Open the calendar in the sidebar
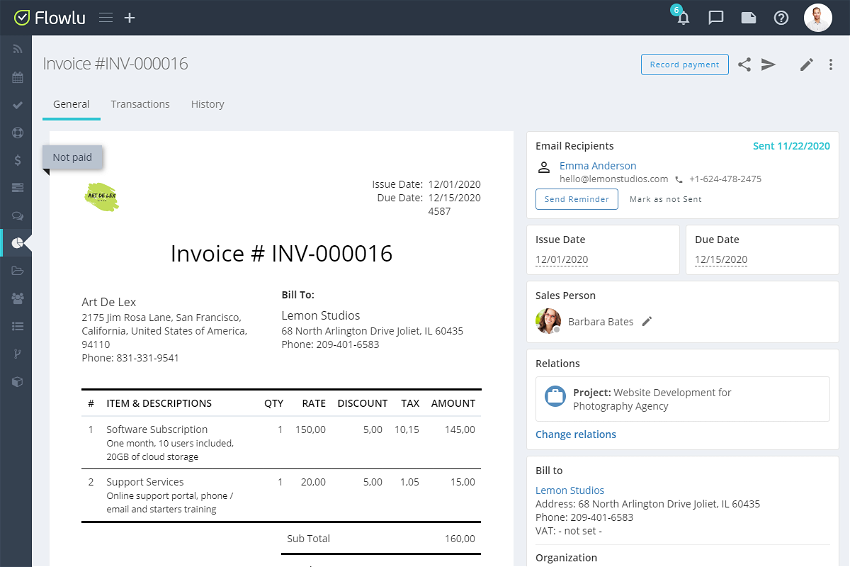 tap(17, 77)
